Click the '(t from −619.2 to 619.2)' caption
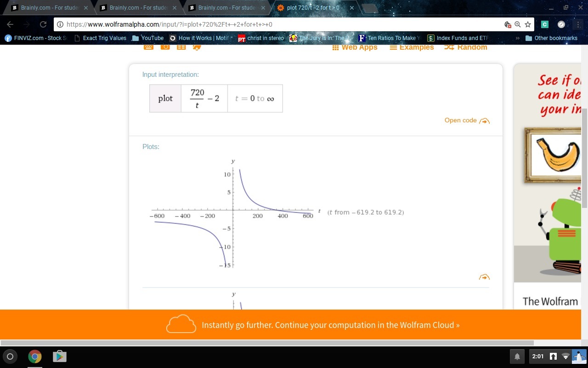Screen dimensions: 588x368 click(x=366, y=212)
